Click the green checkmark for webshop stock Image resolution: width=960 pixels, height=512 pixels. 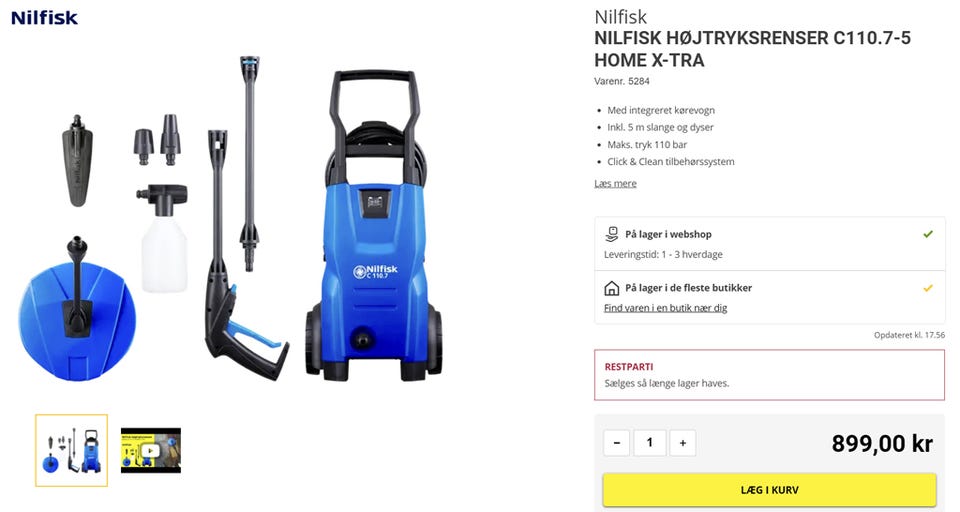928,234
